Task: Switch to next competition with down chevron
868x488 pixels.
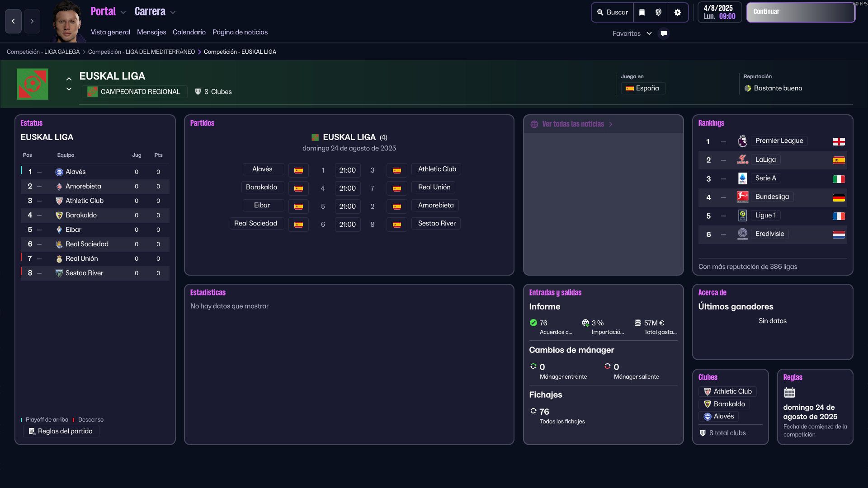Action: (69, 89)
